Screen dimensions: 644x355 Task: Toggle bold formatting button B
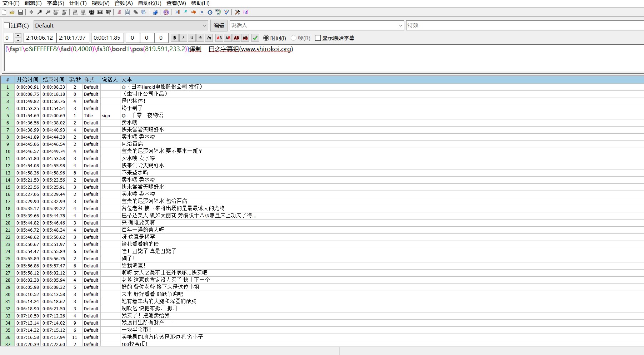pyautogui.click(x=175, y=38)
